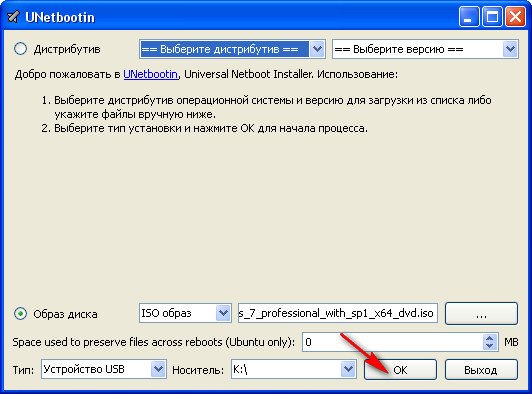This screenshot has height=394, width=532.
Task: Open file browser with the ... button
Action: click(481, 313)
